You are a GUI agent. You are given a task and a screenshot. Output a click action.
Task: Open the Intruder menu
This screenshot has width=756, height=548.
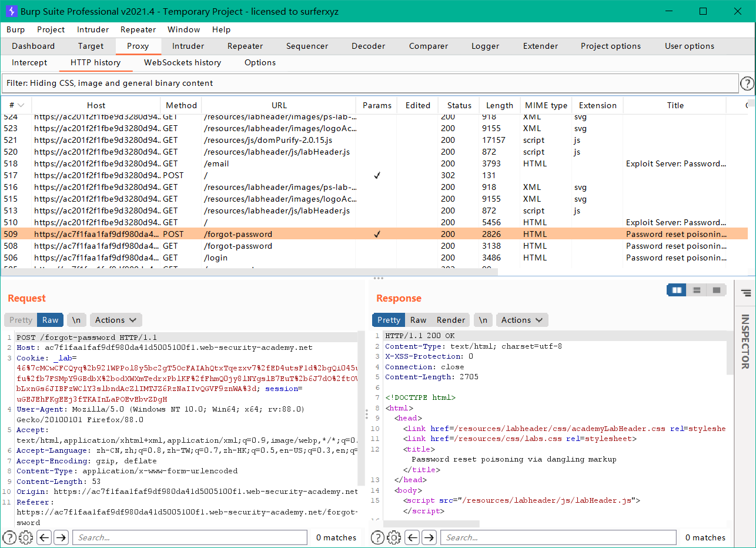pos(93,29)
